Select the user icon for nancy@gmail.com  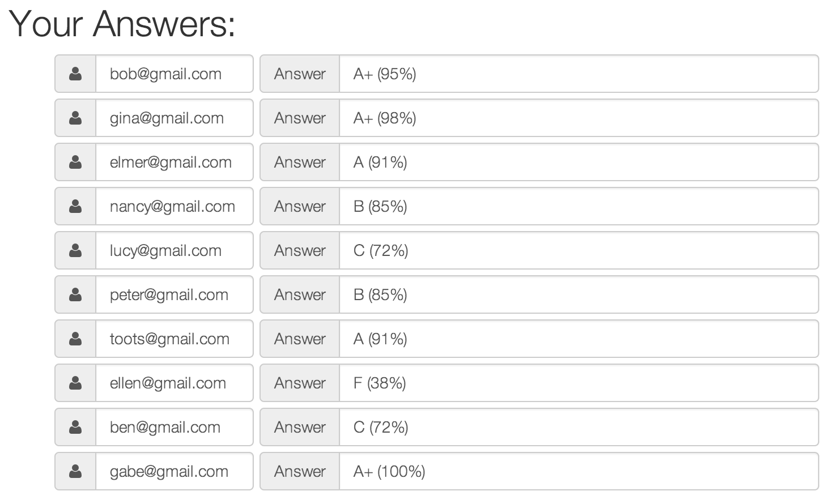[x=75, y=206]
